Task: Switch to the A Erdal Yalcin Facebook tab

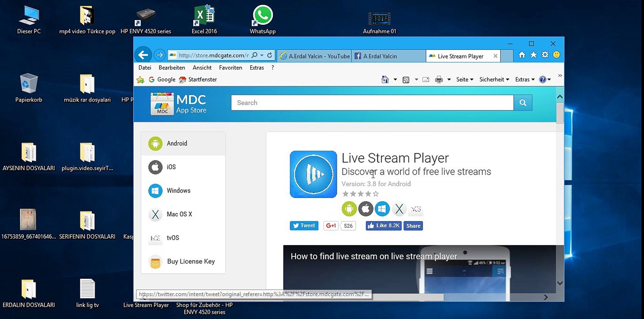Action: pyautogui.click(x=389, y=56)
